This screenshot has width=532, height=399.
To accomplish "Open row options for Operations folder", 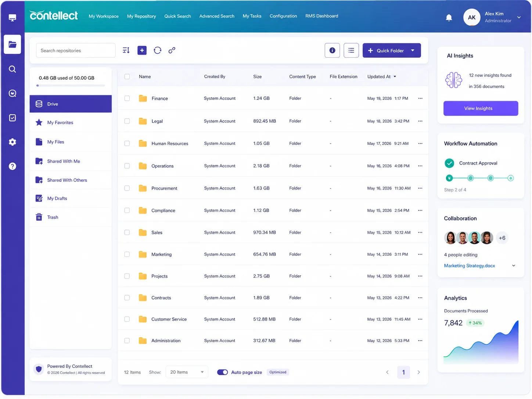I will 420,166.
